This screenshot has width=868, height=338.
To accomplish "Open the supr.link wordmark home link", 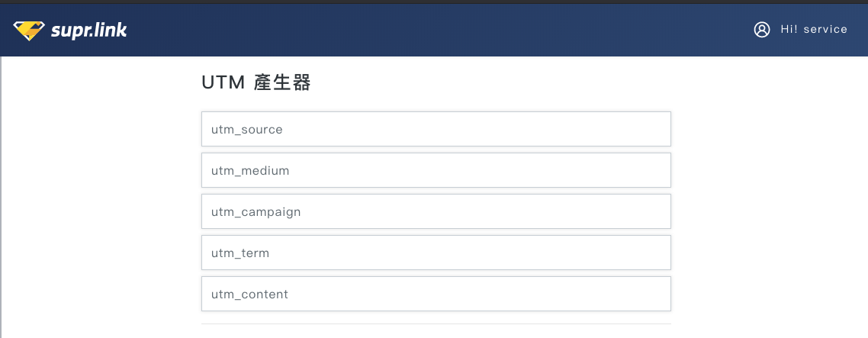I will coord(88,31).
